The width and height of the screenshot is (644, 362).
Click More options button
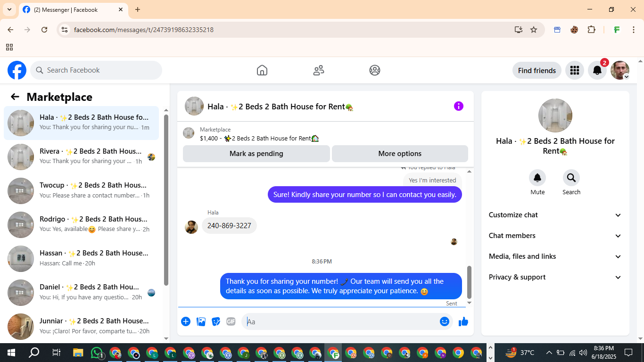pyautogui.click(x=400, y=154)
